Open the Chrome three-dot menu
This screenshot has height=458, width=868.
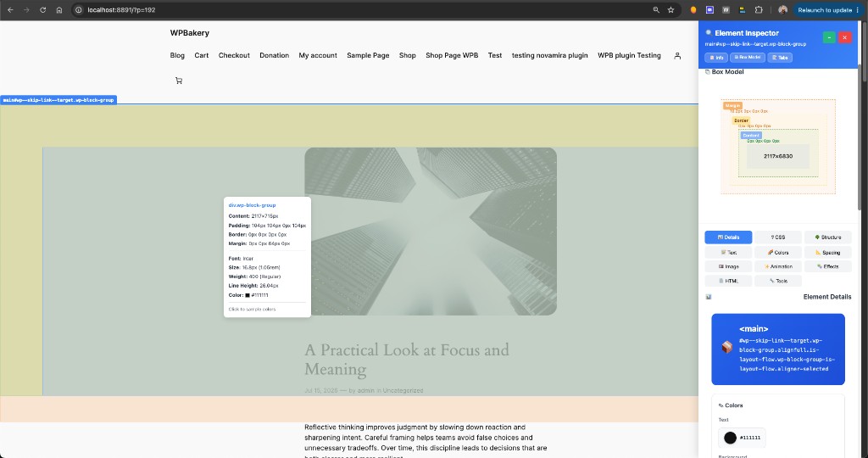pyautogui.click(x=858, y=10)
